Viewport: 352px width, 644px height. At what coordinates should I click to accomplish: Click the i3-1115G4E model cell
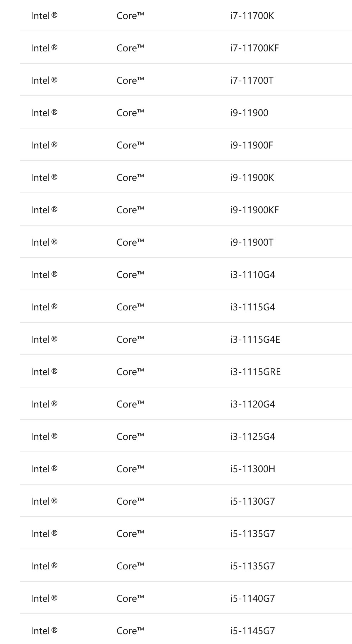(255, 340)
